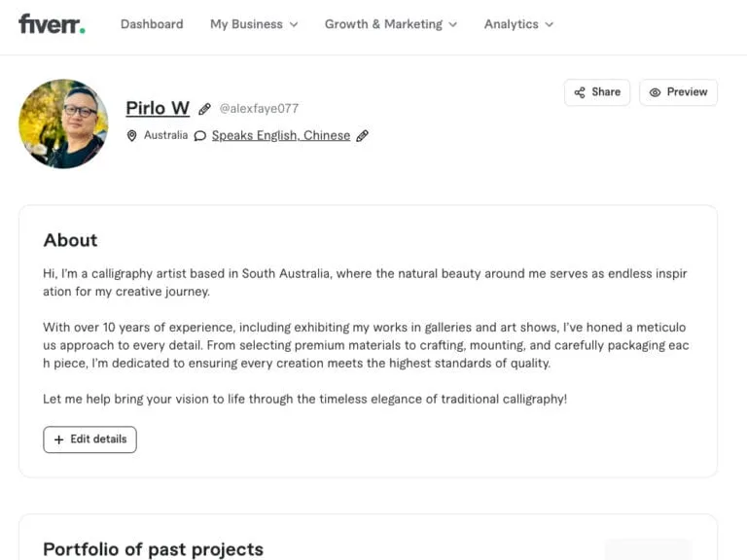Click the eye icon in Preview

click(656, 92)
